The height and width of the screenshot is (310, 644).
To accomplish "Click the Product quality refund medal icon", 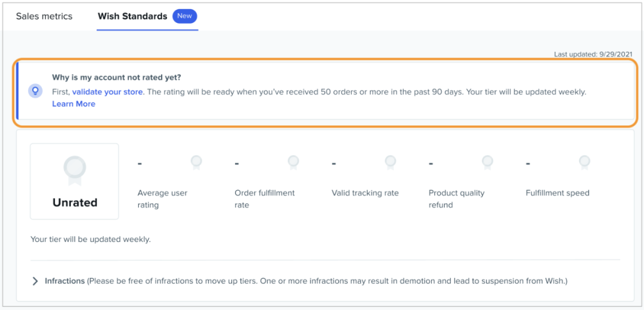I will tap(487, 162).
